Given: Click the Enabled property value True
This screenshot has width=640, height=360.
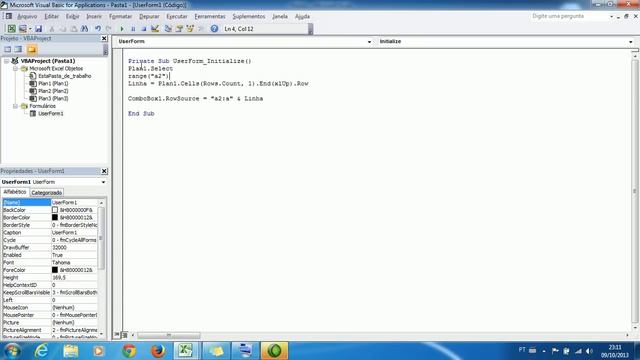Looking at the screenshot, I should (74, 255).
